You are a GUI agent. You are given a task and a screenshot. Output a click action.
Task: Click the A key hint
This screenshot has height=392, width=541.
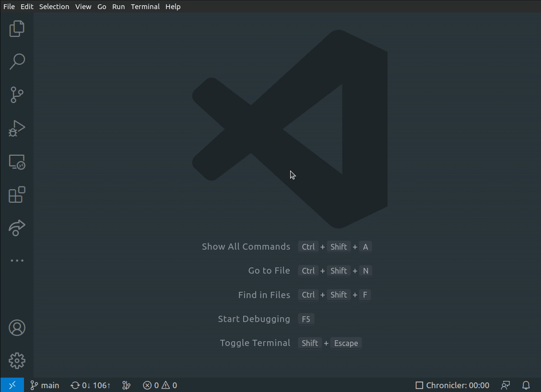click(365, 247)
